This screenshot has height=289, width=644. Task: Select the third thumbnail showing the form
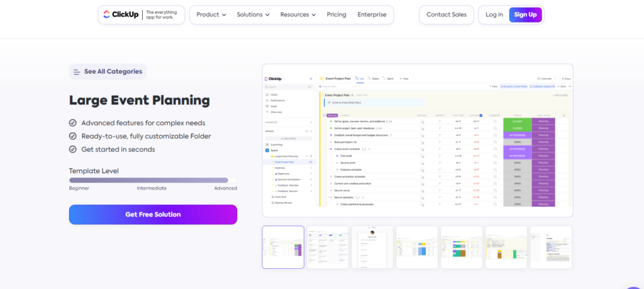[372, 247]
